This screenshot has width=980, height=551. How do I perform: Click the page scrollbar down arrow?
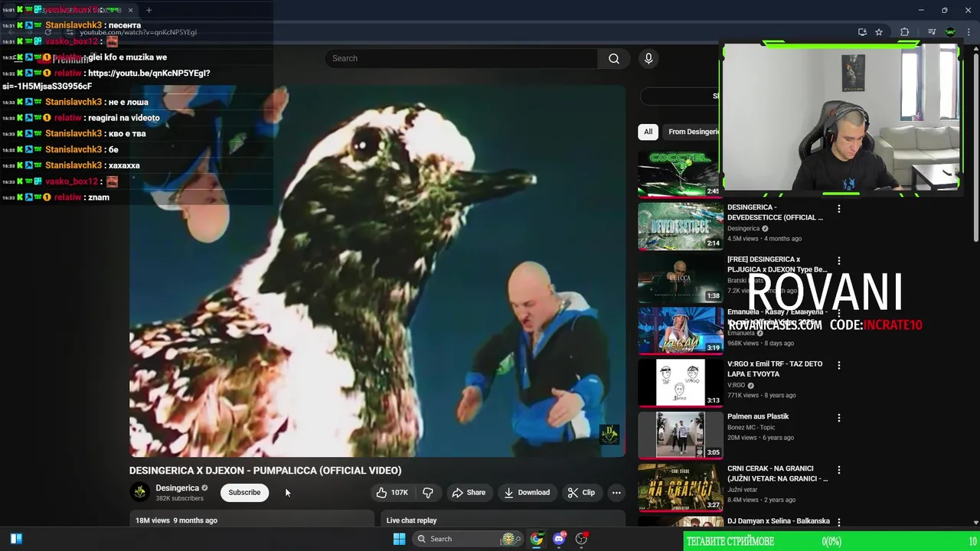click(975, 522)
